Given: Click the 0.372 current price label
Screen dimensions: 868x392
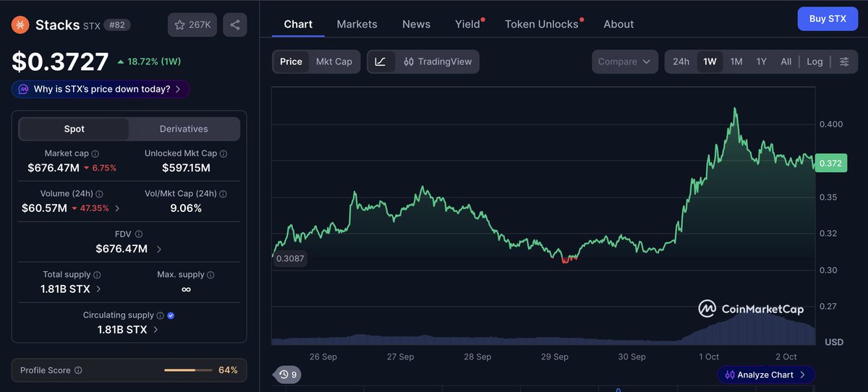Looking at the screenshot, I should pyautogui.click(x=830, y=163).
